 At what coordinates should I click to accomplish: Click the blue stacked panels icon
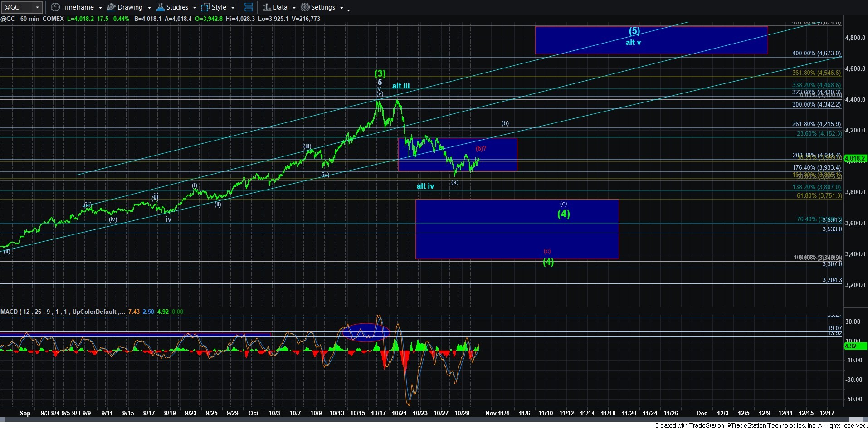tap(248, 7)
